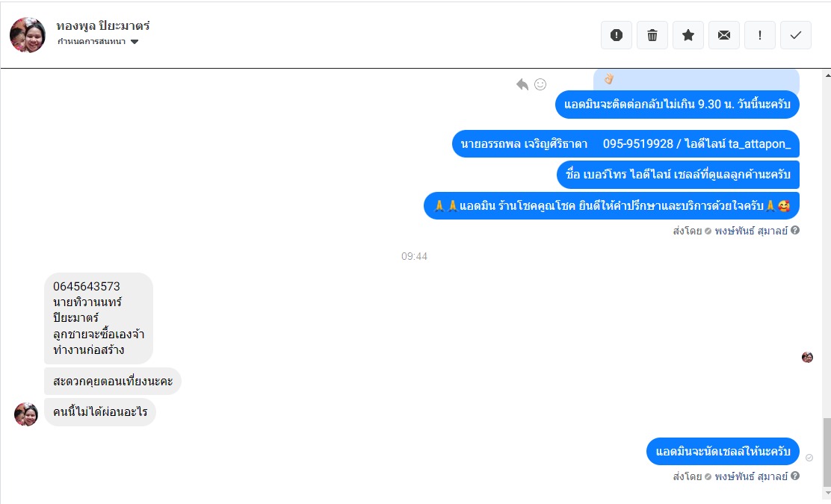Delete the conversation using the trash icon
Screen dimensions: 831x504
click(652, 36)
